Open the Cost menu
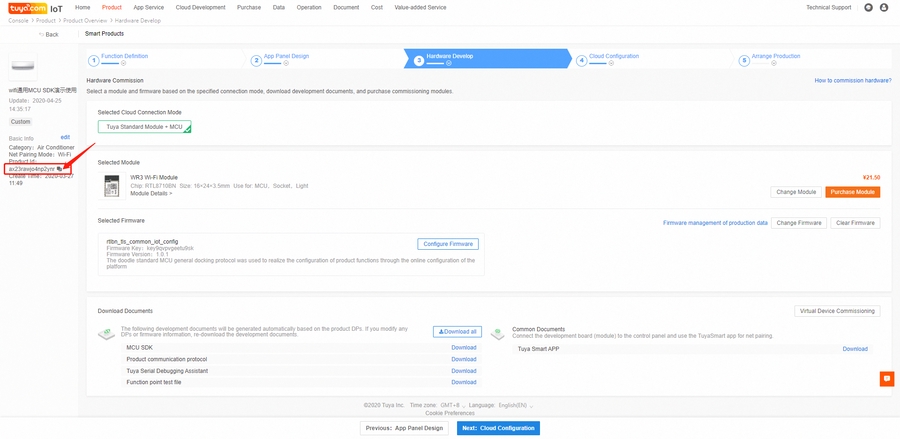The image size is (900, 439). point(377,7)
